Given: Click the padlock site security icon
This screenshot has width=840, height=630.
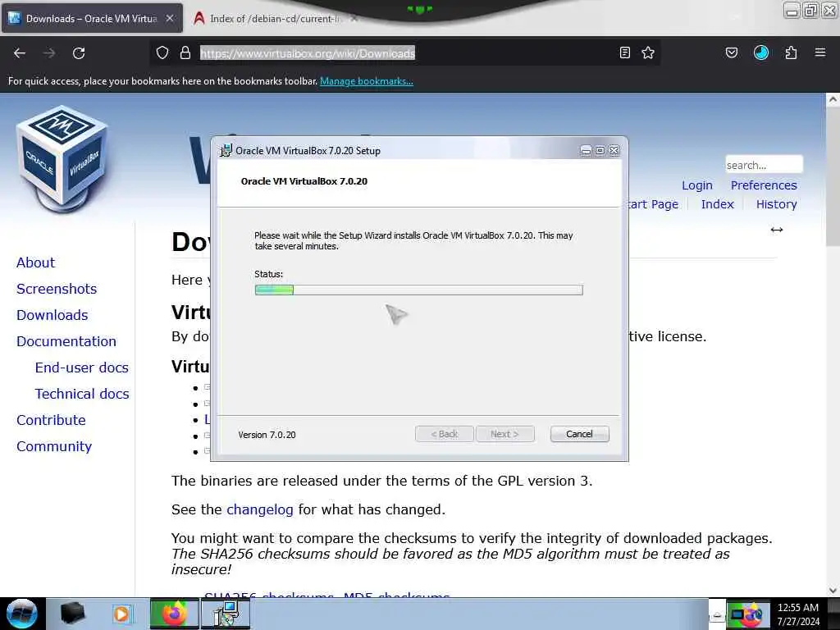Looking at the screenshot, I should [185, 52].
